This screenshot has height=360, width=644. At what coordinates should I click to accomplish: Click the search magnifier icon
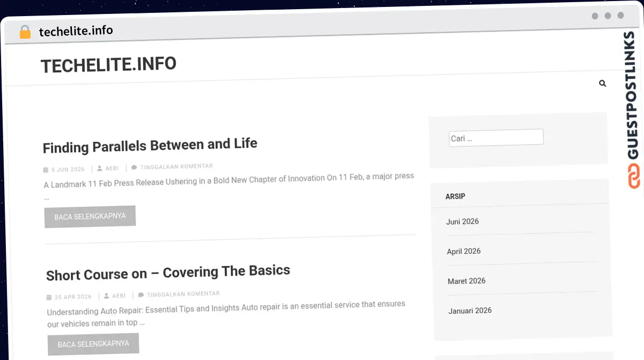(x=603, y=83)
